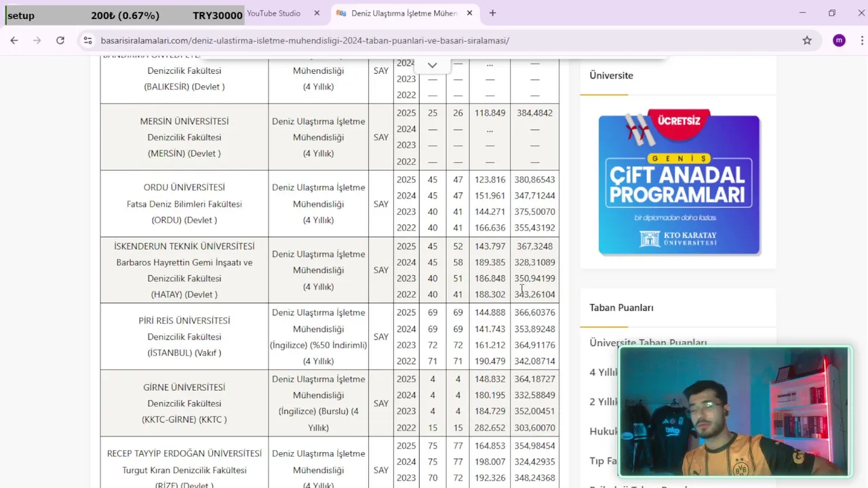Click the SAY label in Ordu row
The image size is (868, 488).
tap(381, 204)
